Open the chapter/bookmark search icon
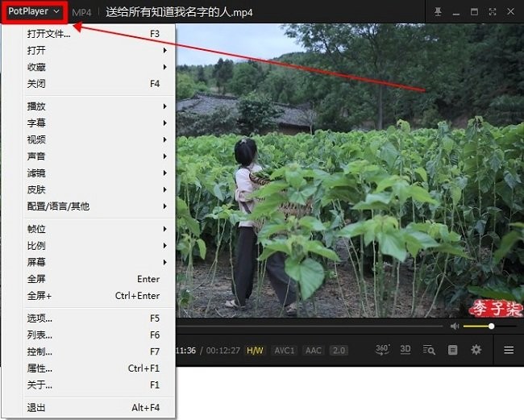 click(428, 350)
